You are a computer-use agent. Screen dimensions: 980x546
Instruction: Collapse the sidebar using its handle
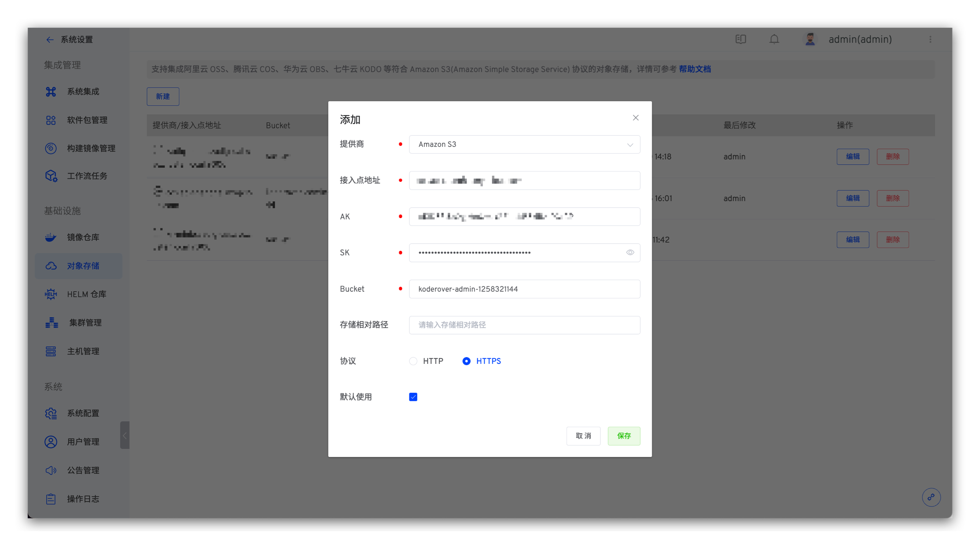[x=124, y=435]
